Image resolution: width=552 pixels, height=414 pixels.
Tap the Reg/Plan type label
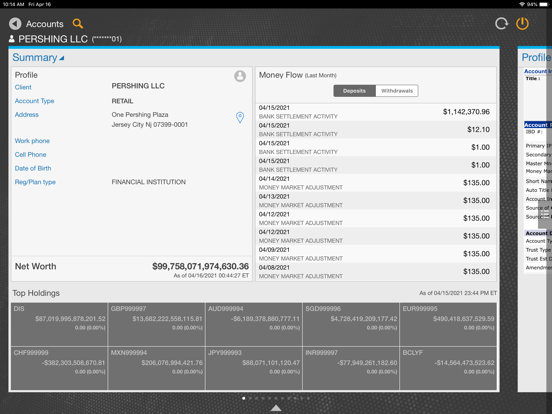pyautogui.click(x=35, y=182)
